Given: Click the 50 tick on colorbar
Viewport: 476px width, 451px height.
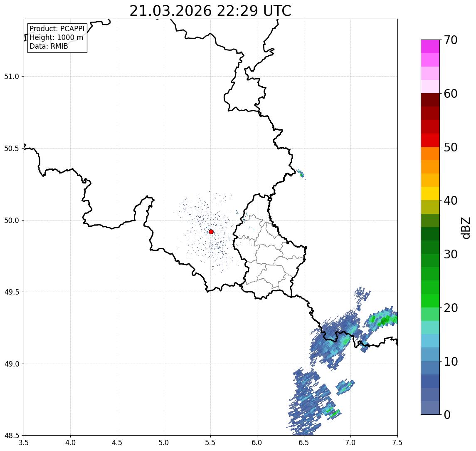Looking at the screenshot, I should pyautogui.click(x=451, y=147).
